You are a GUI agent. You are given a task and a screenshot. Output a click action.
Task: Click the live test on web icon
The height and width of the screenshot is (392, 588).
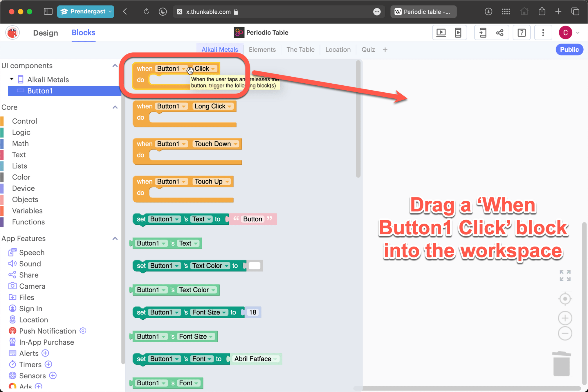point(441,33)
